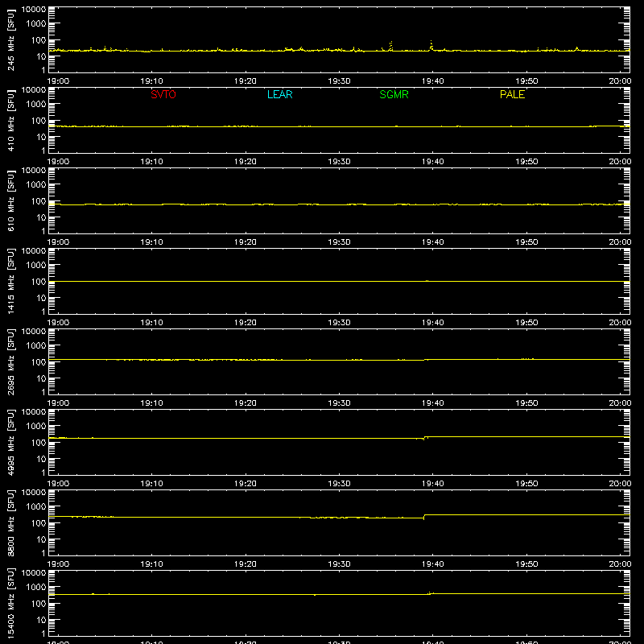Click 19:10 tick label under 8800 MHz plot
This screenshot has width=644, height=644.
tap(151, 564)
